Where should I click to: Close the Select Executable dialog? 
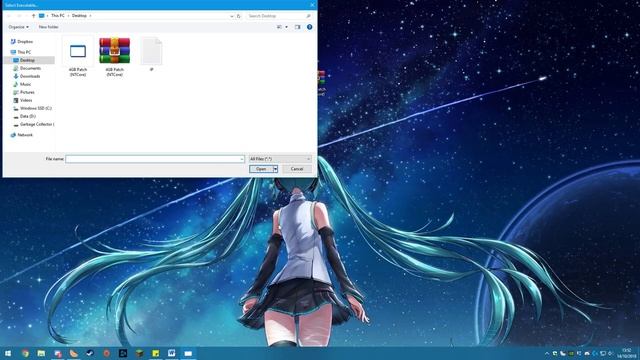pyautogui.click(x=312, y=5)
